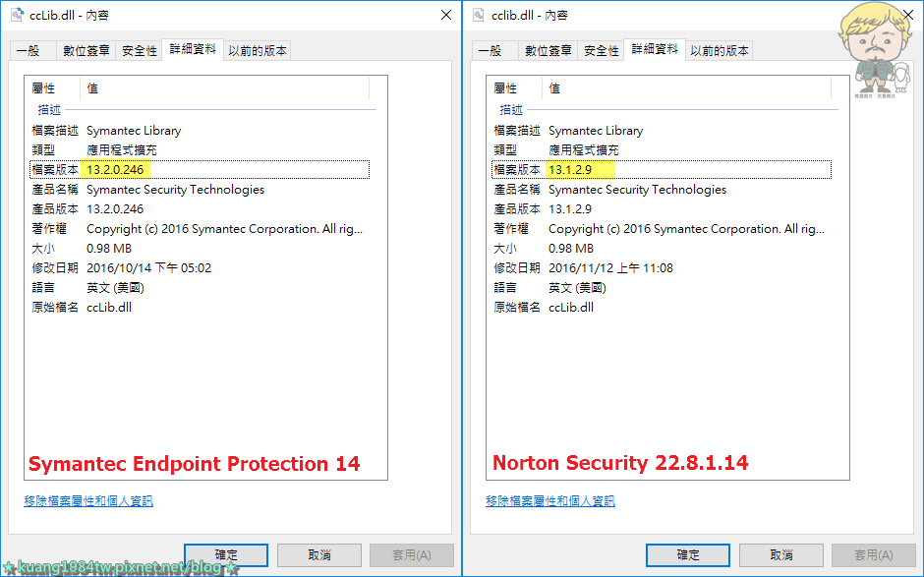
Task: Switch to 一般 tab in right dialog
Action: [x=495, y=51]
